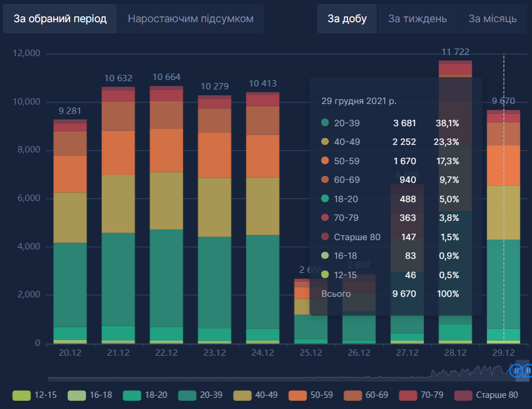Switch to 'За обраний період' tab
The height and width of the screenshot is (409, 532).
(x=60, y=19)
